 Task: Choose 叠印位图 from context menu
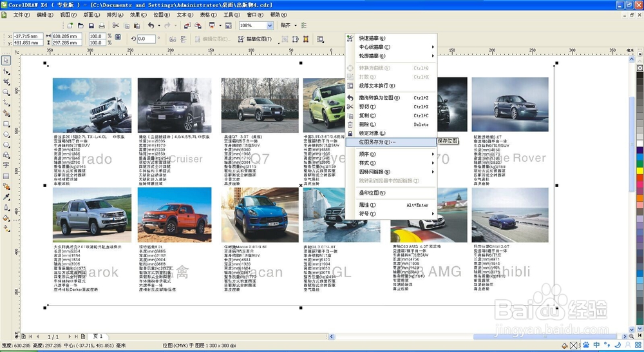(391, 193)
